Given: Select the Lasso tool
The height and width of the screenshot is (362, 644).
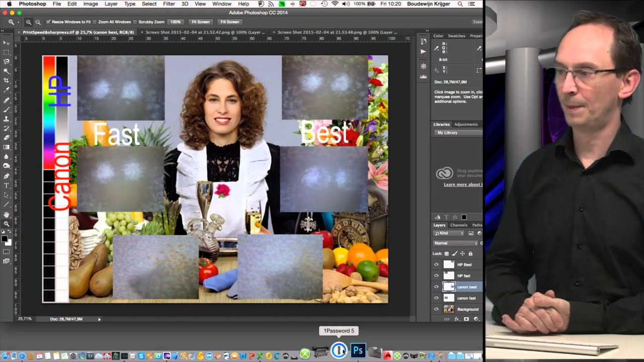Looking at the screenshot, I should click(x=7, y=61).
